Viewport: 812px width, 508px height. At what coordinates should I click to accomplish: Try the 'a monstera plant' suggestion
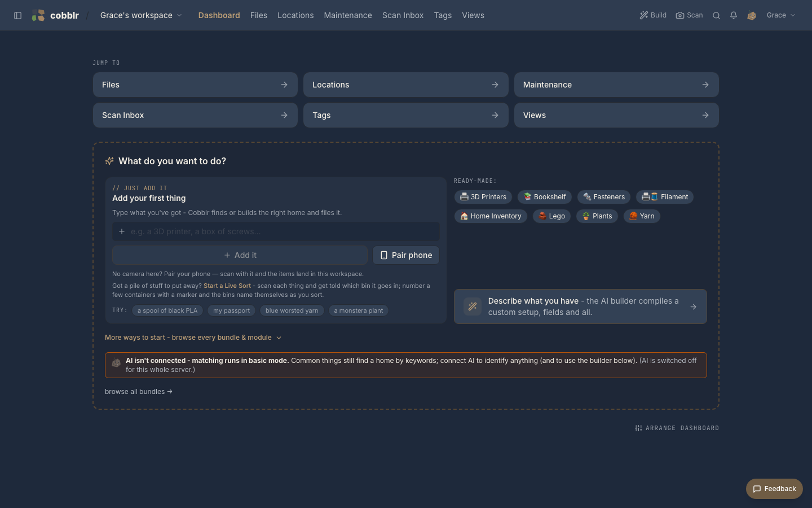(358, 310)
